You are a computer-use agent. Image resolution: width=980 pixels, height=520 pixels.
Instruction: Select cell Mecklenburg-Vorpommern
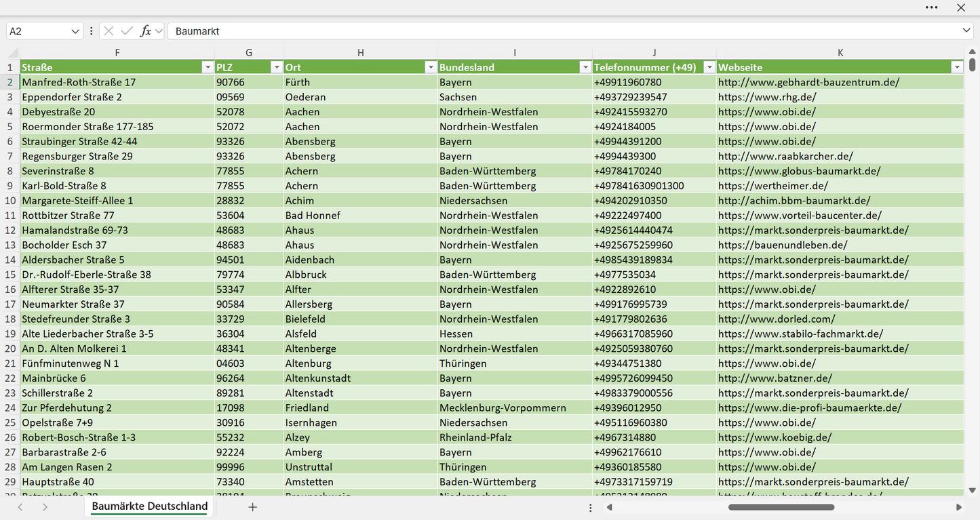pos(515,407)
